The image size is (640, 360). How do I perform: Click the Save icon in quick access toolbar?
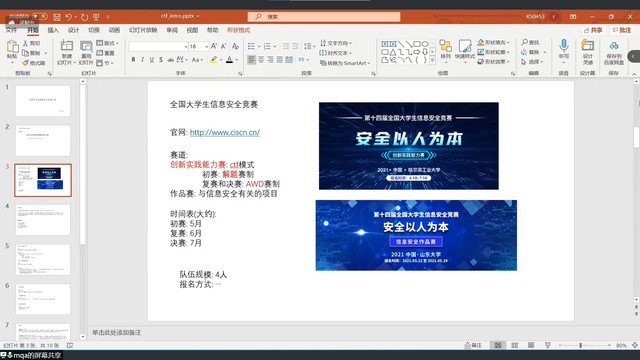pos(57,17)
